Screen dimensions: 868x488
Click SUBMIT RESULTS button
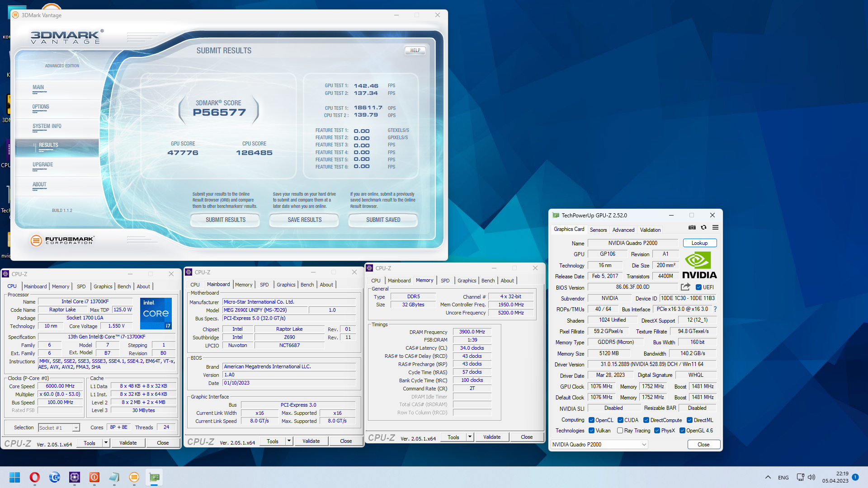(226, 220)
